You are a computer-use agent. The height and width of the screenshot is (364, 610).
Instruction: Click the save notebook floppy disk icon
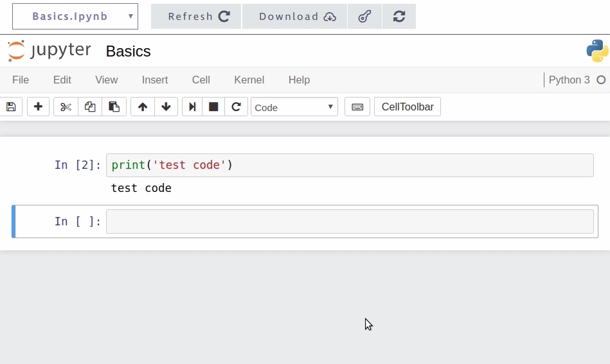11,107
